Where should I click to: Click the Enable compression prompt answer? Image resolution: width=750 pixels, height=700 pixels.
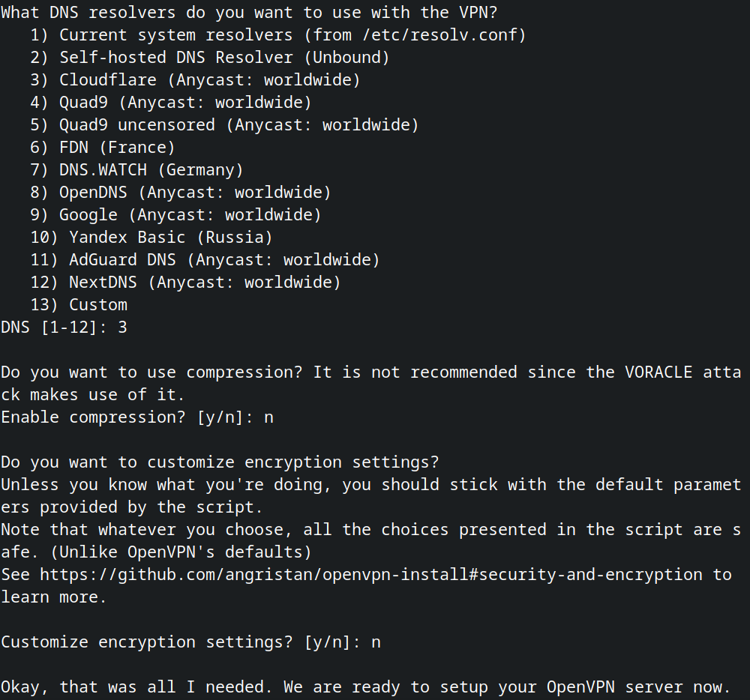(x=268, y=417)
